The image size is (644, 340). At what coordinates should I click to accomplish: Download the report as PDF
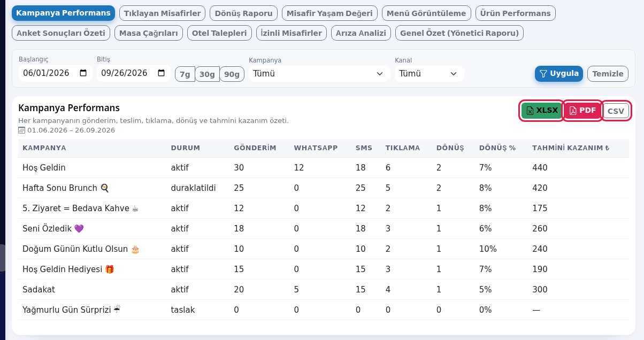click(x=582, y=111)
